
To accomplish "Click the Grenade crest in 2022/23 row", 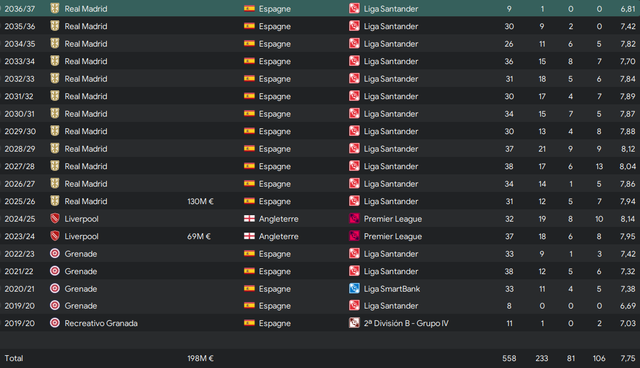I will 55,254.
